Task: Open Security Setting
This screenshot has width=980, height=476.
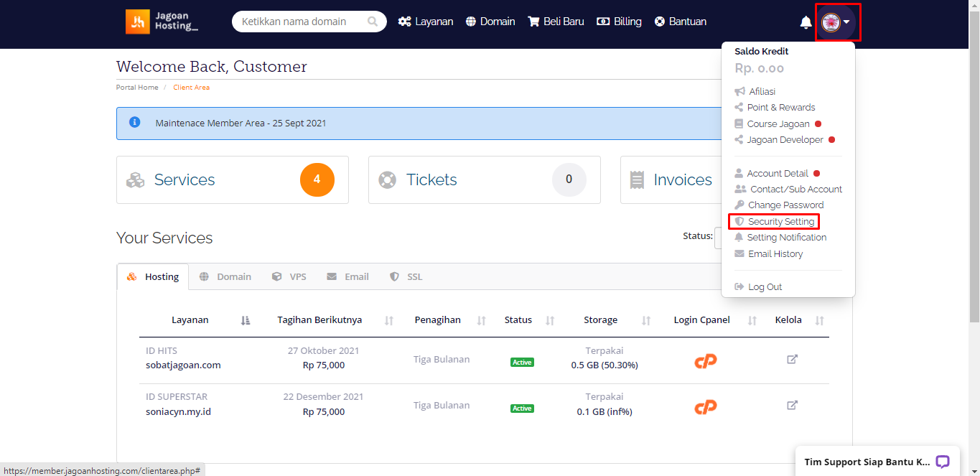Action: 774,221
